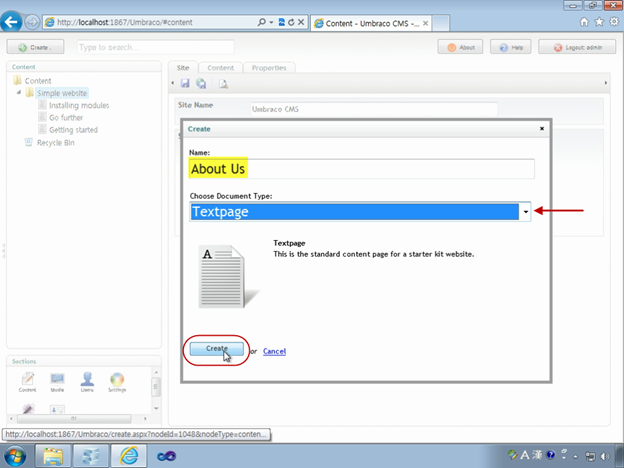Close the Create dialog with the X
This screenshot has height=468, width=624.
pyautogui.click(x=542, y=129)
